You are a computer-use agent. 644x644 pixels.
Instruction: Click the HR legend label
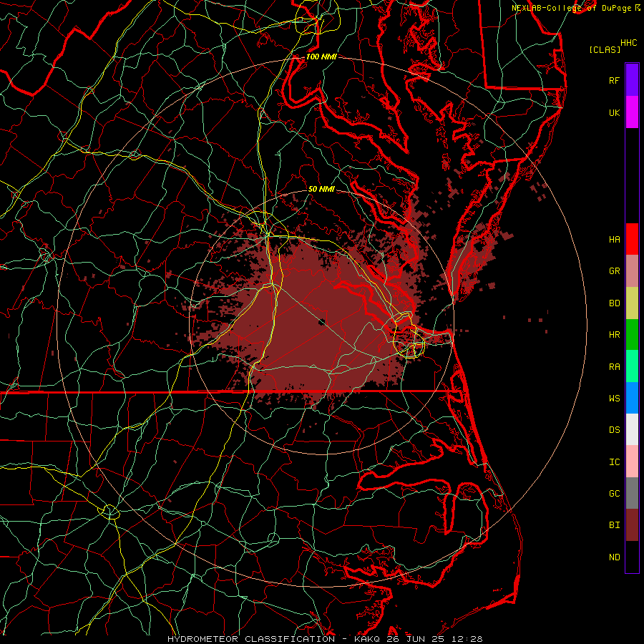(614, 335)
